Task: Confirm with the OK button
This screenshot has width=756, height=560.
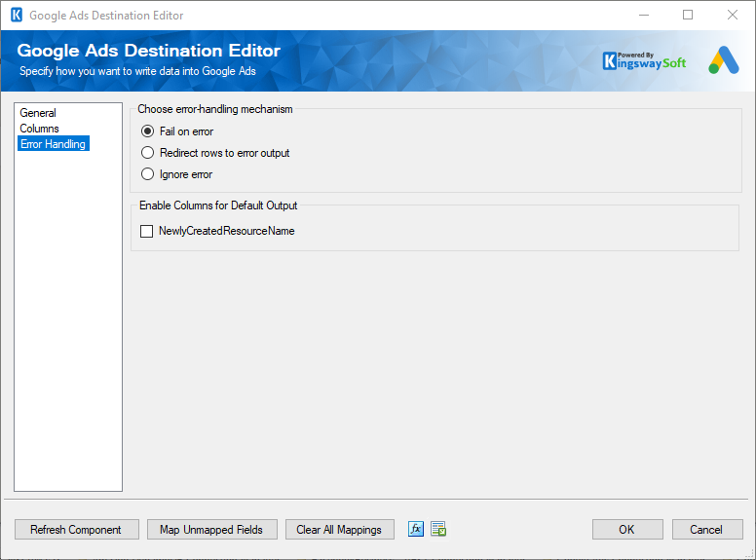Action: pos(627,529)
